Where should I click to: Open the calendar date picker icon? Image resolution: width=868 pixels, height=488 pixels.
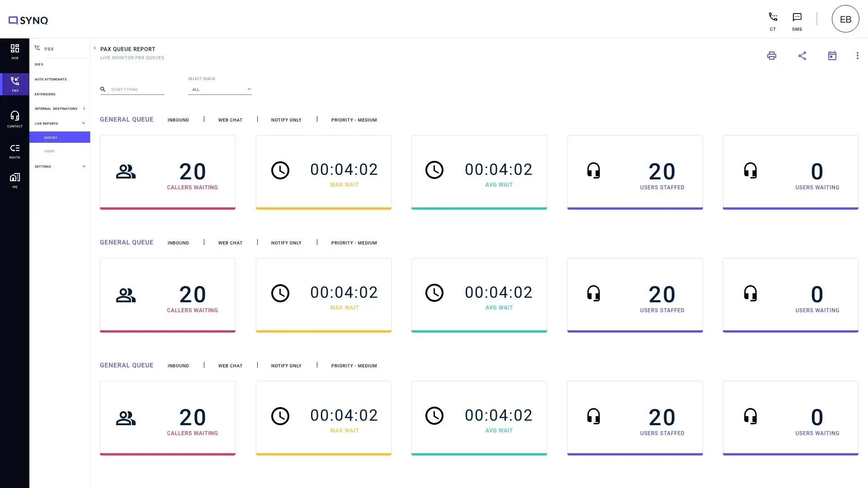(x=832, y=56)
